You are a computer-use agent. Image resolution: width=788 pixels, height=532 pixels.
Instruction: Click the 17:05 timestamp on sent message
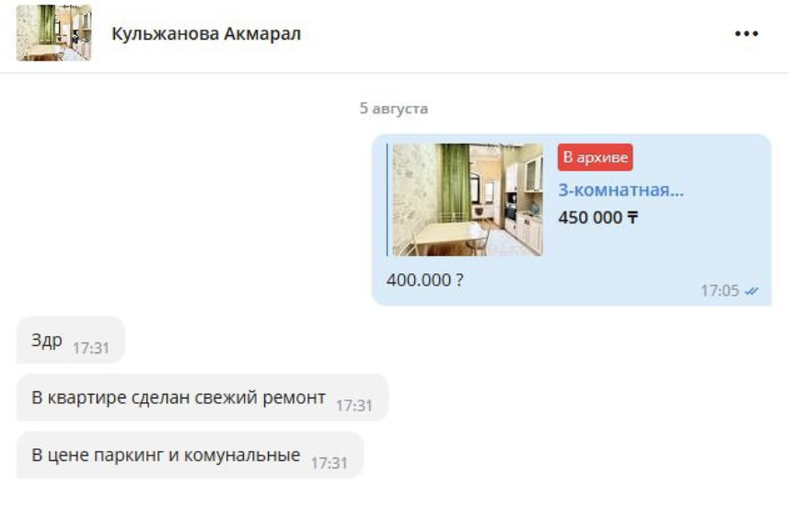720,291
